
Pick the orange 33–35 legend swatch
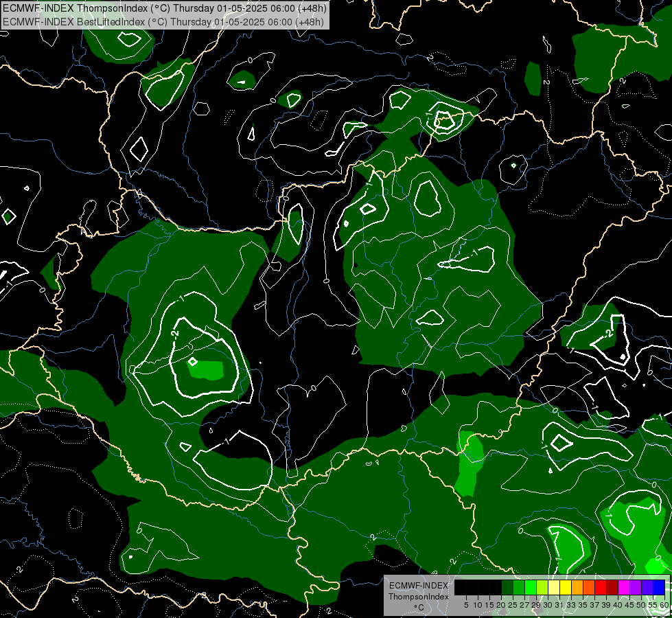[x=577, y=587]
